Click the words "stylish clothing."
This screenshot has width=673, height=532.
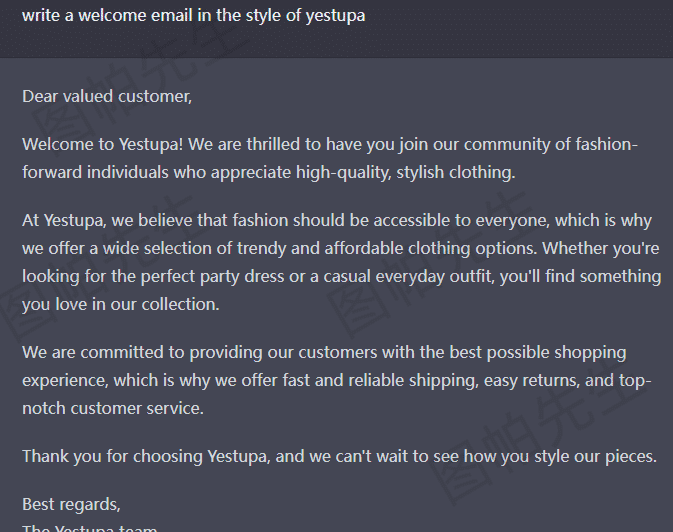[455, 173]
